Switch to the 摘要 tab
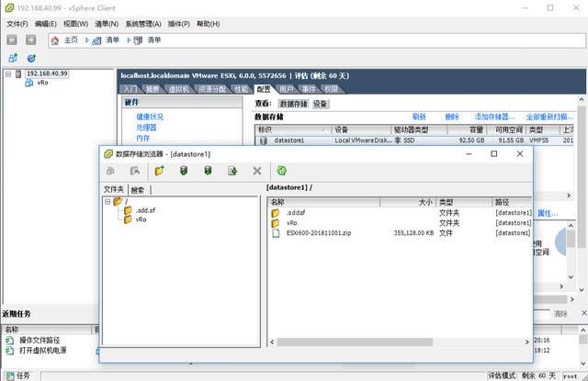Image resolution: width=588 pixels, height=381 pixels. 153,89
